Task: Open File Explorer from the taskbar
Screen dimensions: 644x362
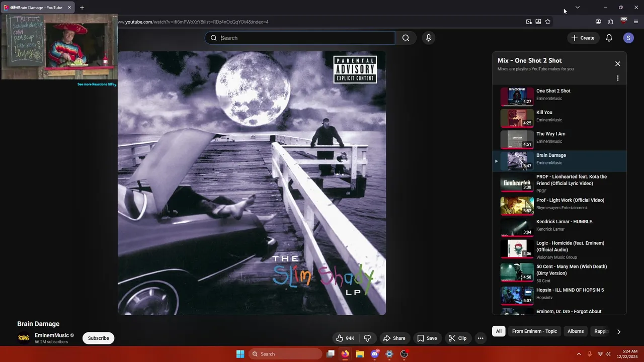Action: click(x=360, y=354)
